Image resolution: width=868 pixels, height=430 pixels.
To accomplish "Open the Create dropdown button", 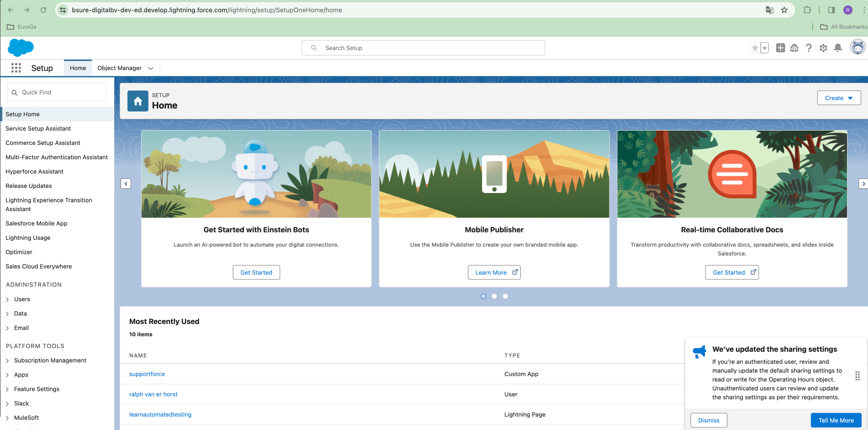I will (839, 98).
